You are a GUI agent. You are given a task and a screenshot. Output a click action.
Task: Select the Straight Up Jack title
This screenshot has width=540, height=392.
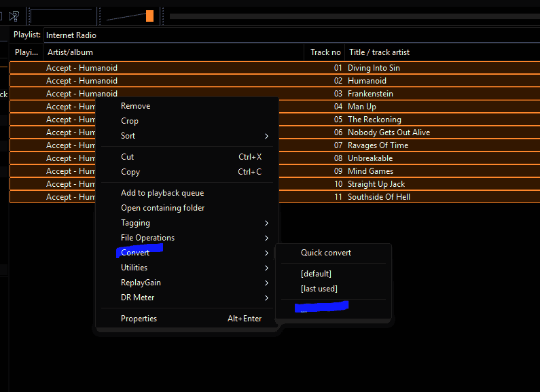pos(376,184)
